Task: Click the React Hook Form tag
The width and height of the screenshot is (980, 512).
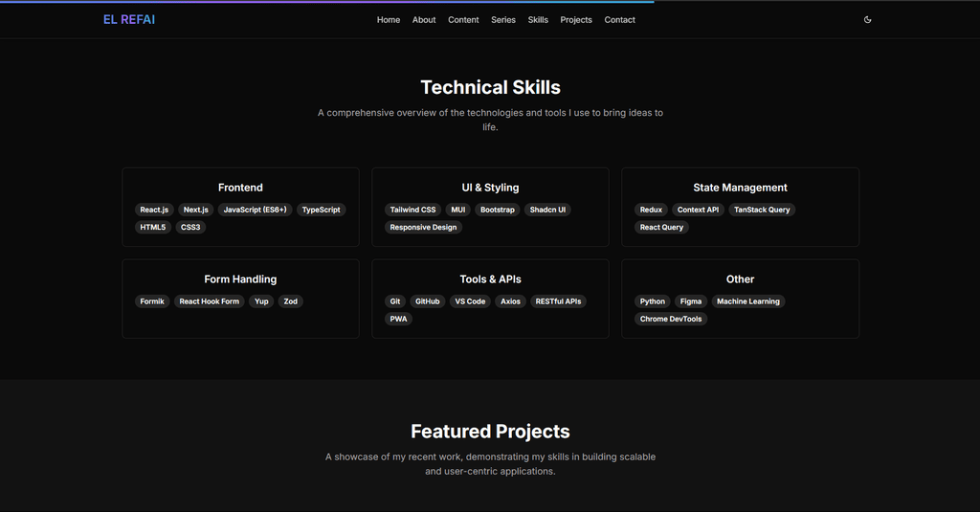Action: [210, 301]
